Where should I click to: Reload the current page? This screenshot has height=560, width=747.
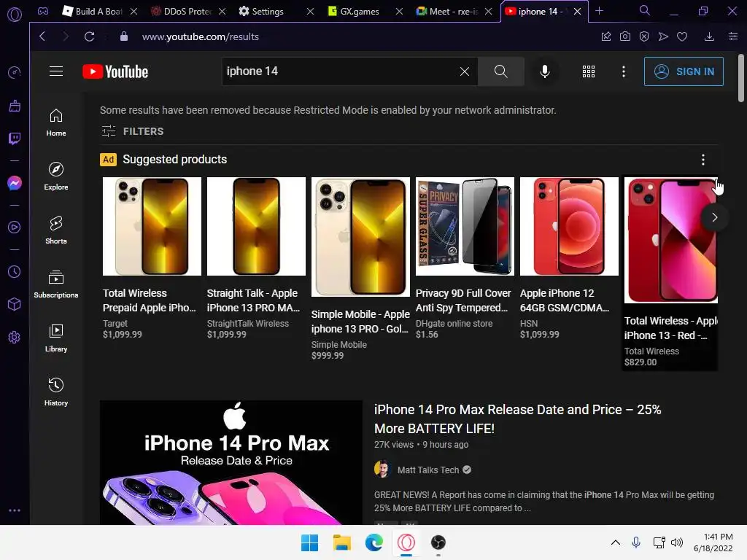pyautogui.click(x=89, y=36)
